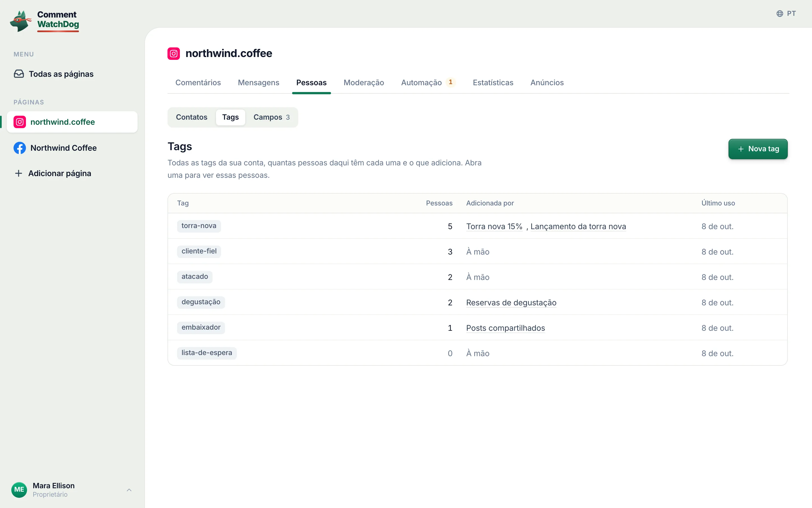
Task: Select the Tags sub-tab
Action: click(x=230, y=117)
